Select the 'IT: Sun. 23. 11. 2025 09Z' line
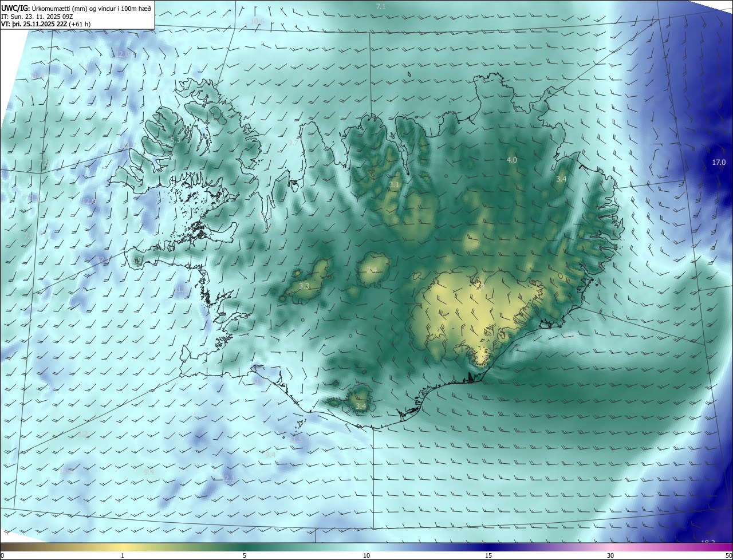The width and height of the screenshot is (733, 560). [37, 17]
